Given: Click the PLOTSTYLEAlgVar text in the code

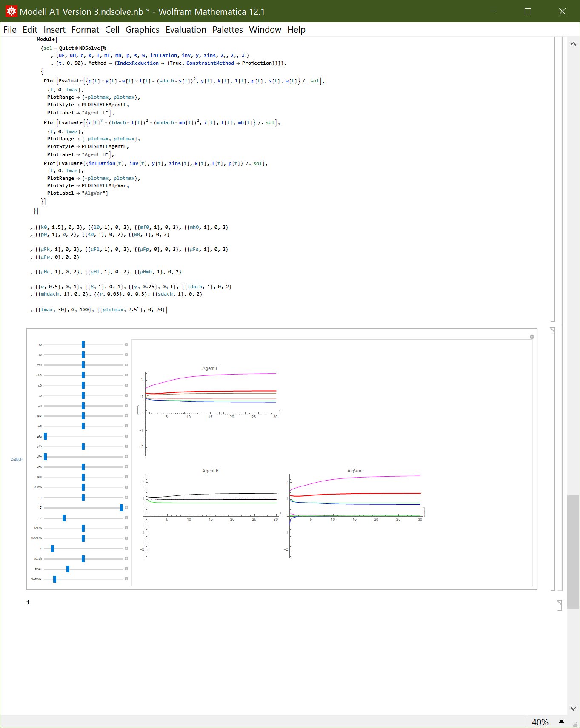Looking at the screenshot, I should point(104,185).
